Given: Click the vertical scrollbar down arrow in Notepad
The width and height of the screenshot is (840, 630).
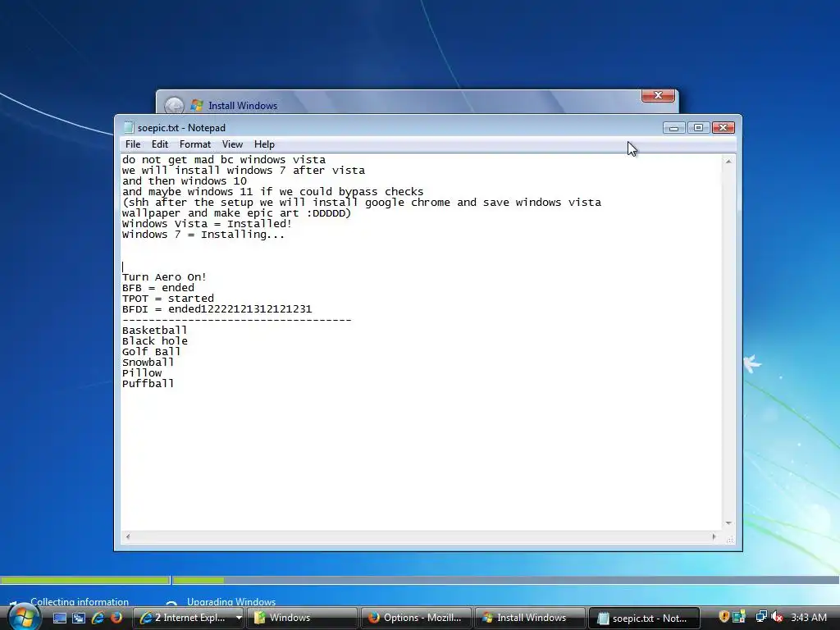Looking at the screenshot, I should (x=728, y=523).
